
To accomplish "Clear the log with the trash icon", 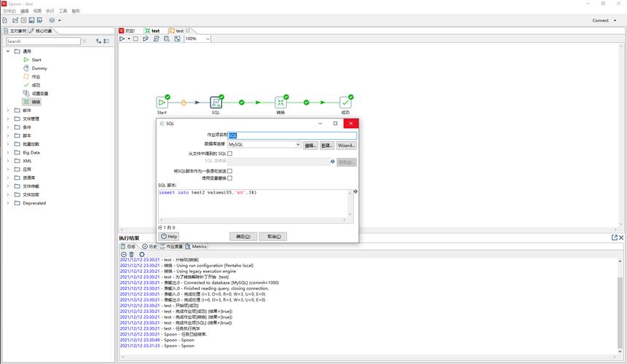I will click(x=132, y=254).
